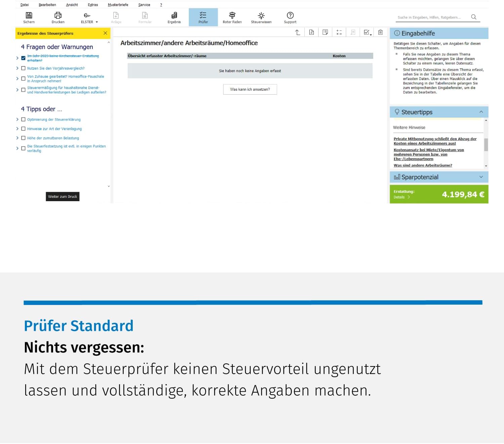
Task: Check the Homeoffice-Pauschale checkbox
Action: click(23, 79)
